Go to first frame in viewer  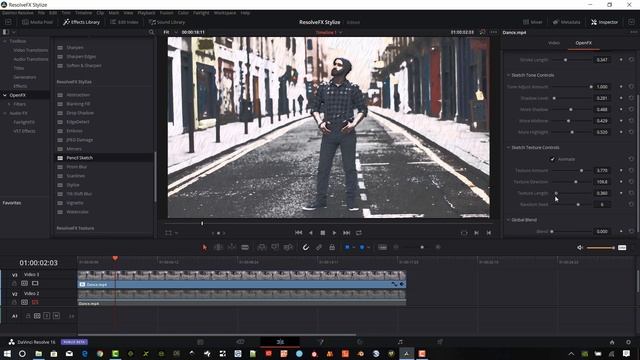point(298,233)
